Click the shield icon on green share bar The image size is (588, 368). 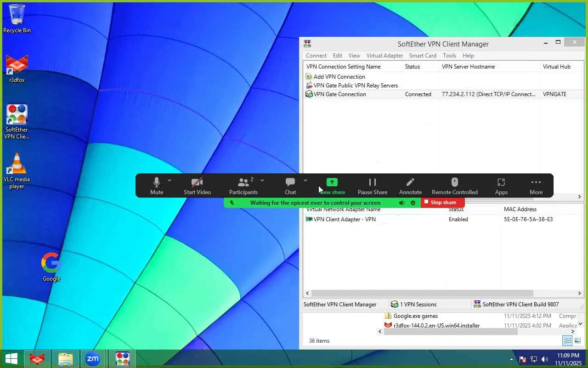coord(413,202)
